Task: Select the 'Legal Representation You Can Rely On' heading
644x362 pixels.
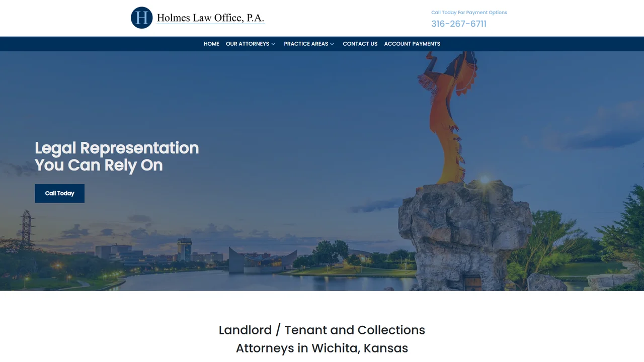Action: pyautogui.click(x=117, y=156)
